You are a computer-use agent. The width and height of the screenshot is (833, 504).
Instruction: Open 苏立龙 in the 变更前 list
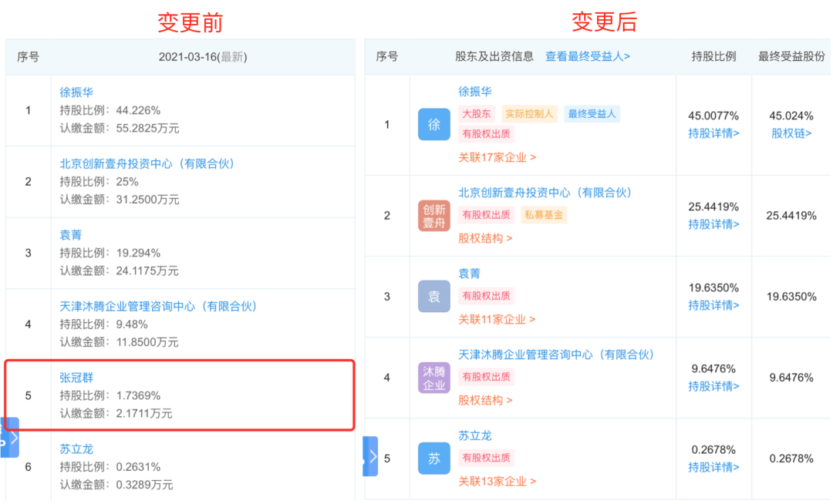click(x=76, y=449)
